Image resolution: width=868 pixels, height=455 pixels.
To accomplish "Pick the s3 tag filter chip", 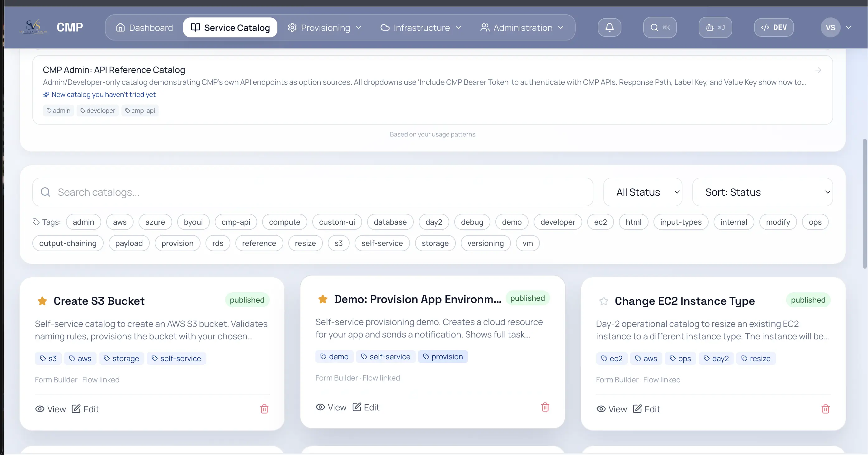I will point(338,243).
